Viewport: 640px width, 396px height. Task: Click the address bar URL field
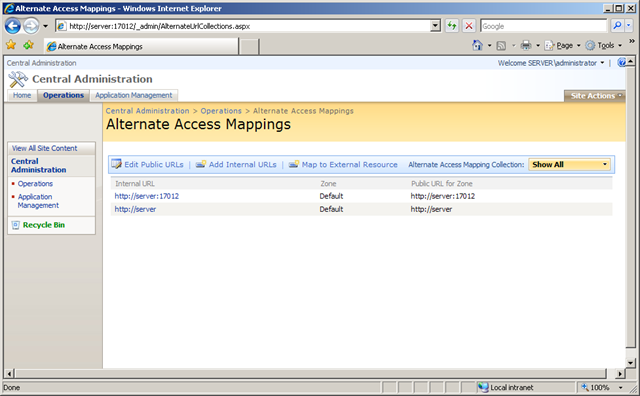(243, 26)
